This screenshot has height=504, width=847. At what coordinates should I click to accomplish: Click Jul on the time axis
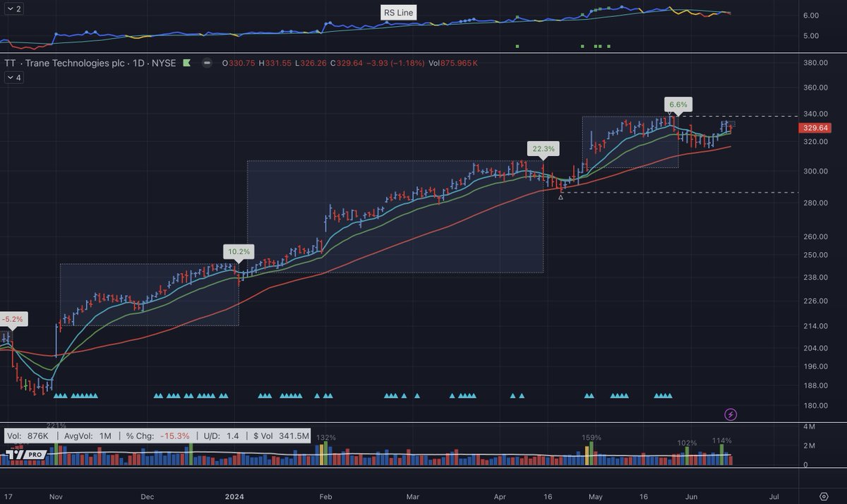[774, 496]
